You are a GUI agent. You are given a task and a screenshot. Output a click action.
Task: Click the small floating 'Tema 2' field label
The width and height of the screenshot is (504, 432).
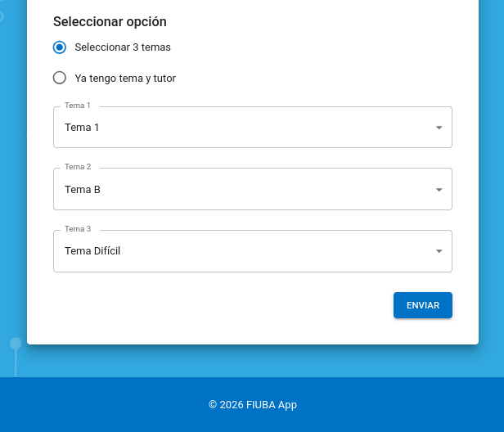point(78,167)
